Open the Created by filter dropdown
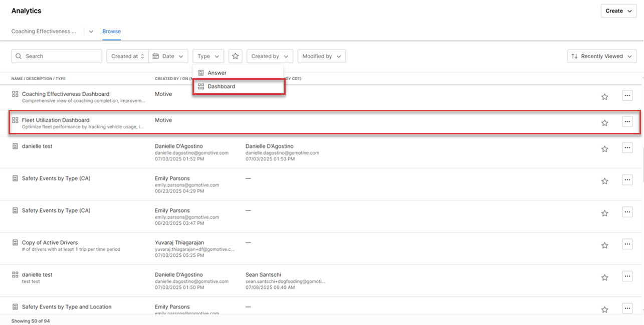The width and height of the screenshot is (644, 325). 270,56
